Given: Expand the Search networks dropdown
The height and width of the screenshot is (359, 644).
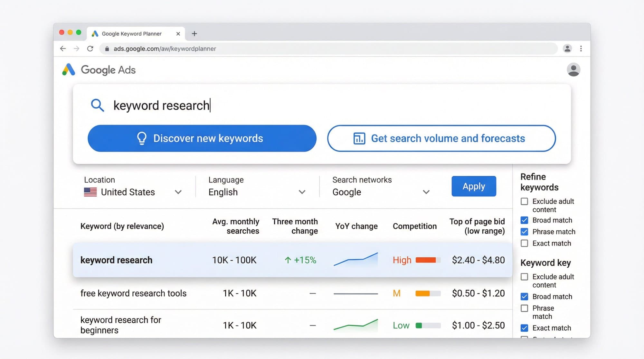Looking at the screenshot, I should tap(381, 192).
